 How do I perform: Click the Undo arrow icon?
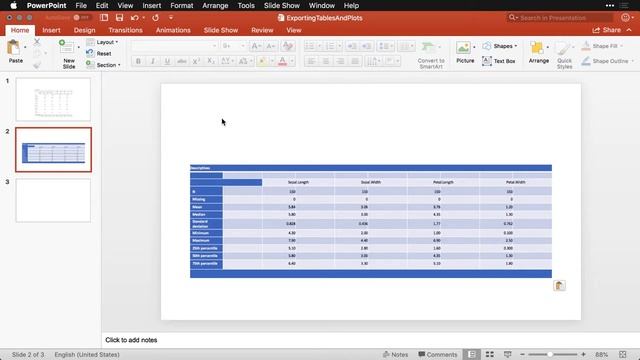coord(134,18)
